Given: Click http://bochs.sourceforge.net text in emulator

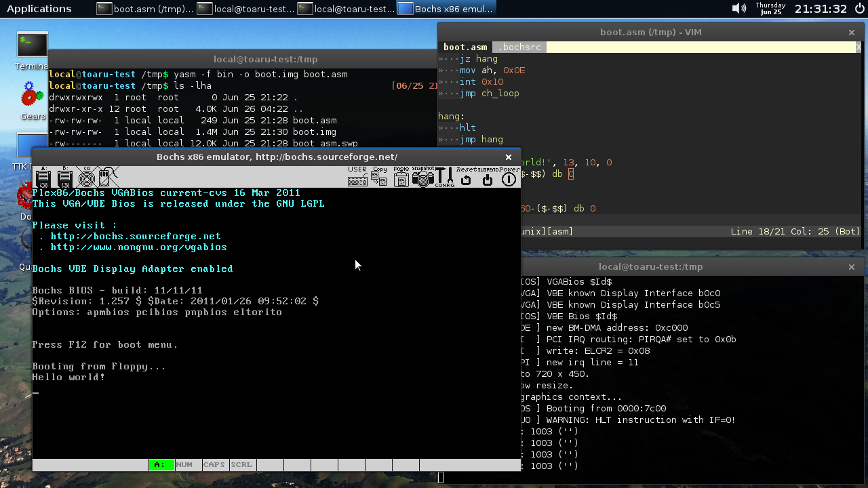Looking at the screenshot, I should pyautogui.click(x=136, y=236).
